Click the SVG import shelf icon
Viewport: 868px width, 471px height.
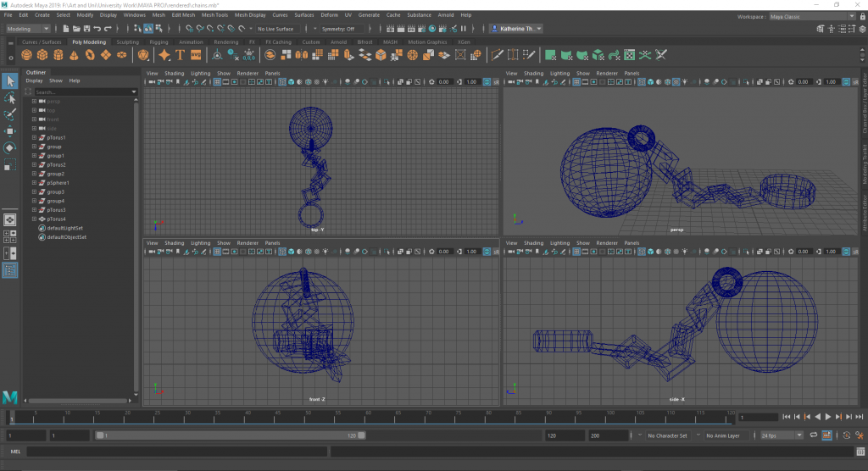coord(196,55)
